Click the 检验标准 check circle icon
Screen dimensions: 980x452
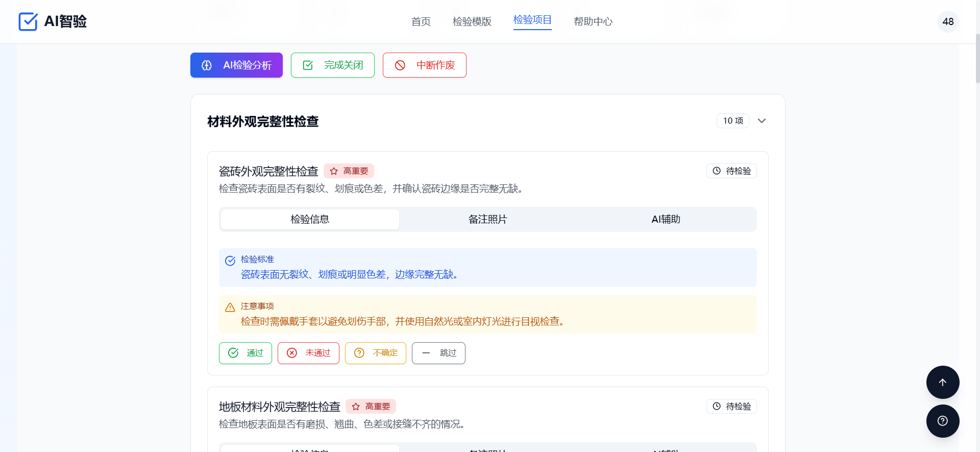click(x=230, y=261)
